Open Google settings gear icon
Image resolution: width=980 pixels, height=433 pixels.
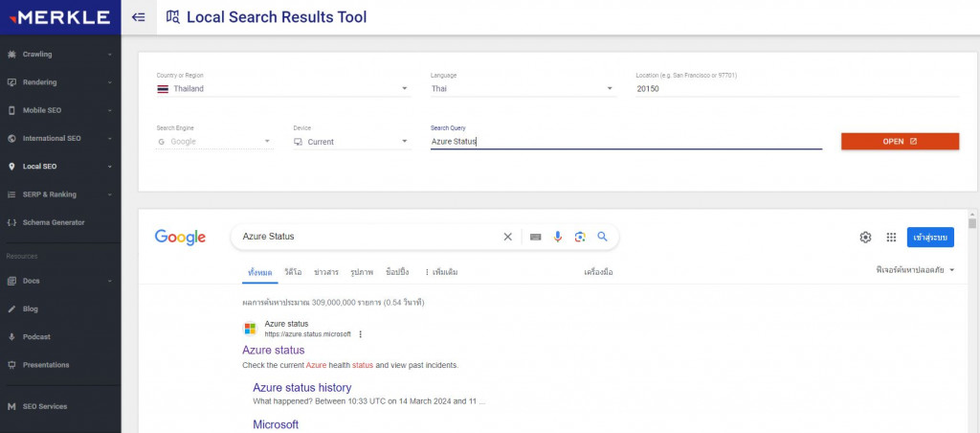[x=865, y=238]
